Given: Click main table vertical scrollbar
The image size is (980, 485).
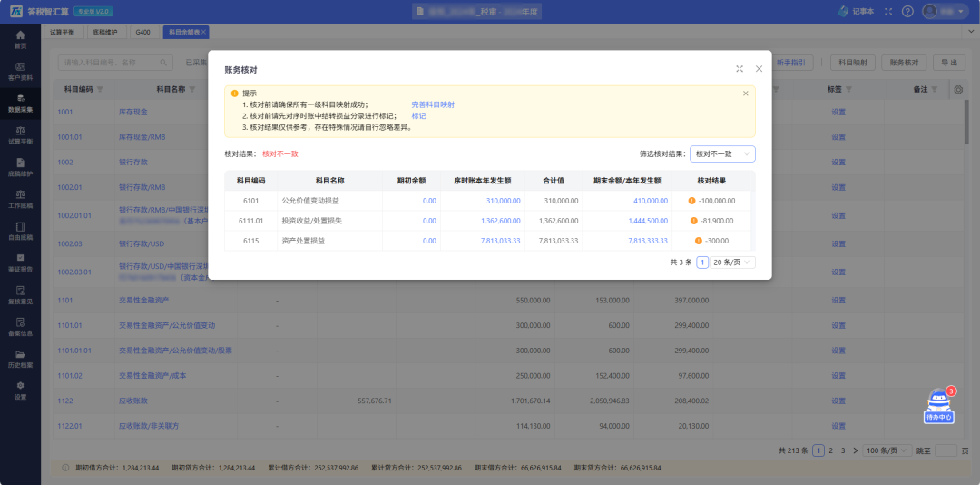Looking at the screenshot, I should click(x=967, y=122).
